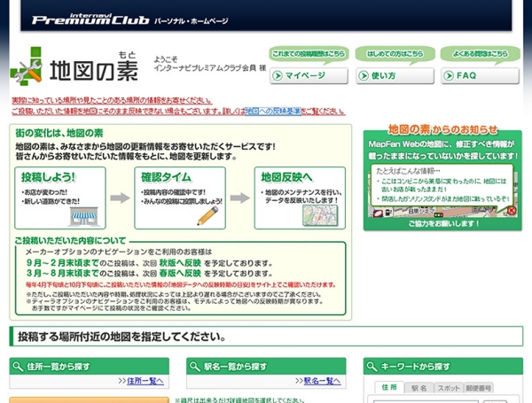Viewport: 532px width, 403px height.
Task: Click the internavi Premium Club logo
Action: point(90,19)
